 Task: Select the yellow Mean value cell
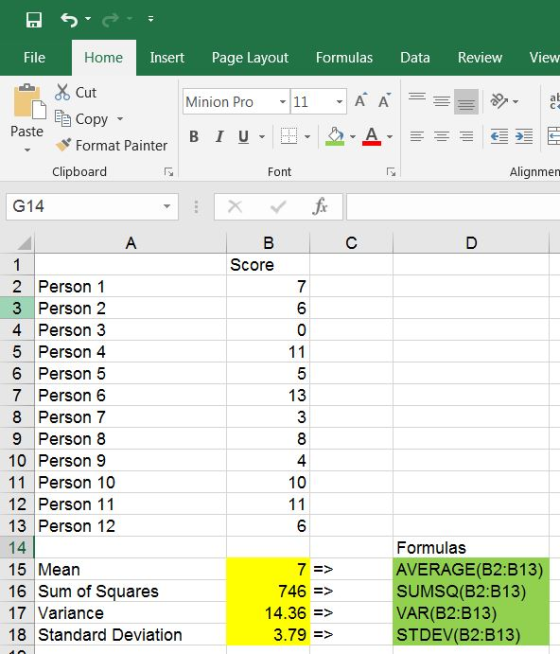[268, 569]
